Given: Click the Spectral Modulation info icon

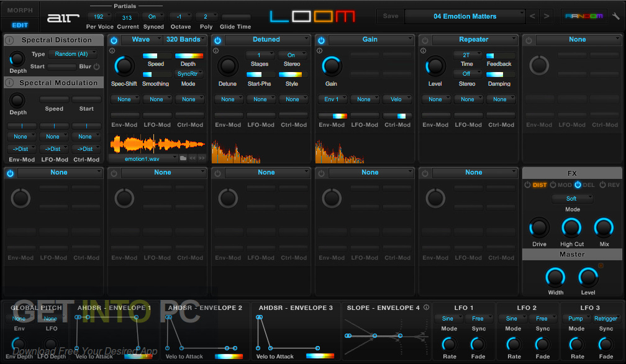Looking at the screenshot, I should 9,83.
